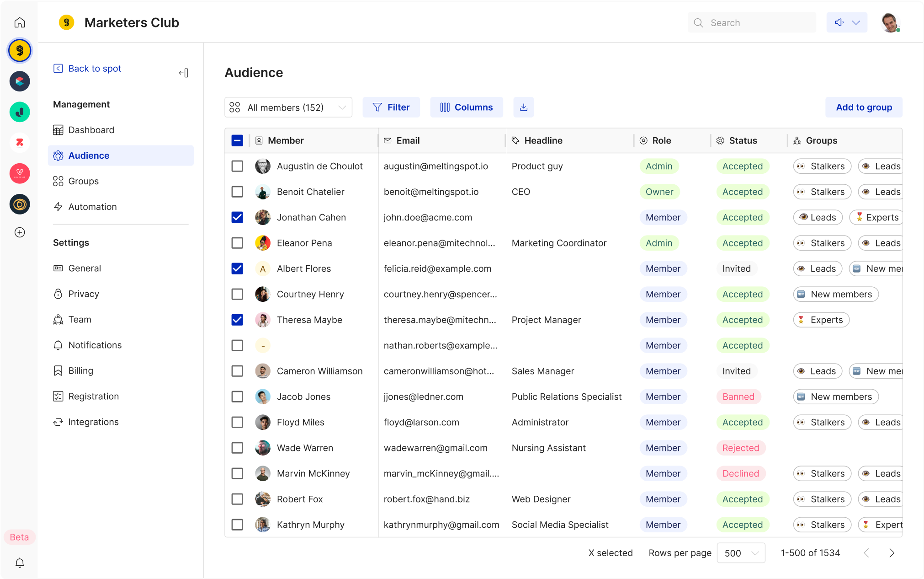Uncheck Jonathan Cahen's row checkbox
This screenshot has height=579, width=924.
(x=237, y=217)
